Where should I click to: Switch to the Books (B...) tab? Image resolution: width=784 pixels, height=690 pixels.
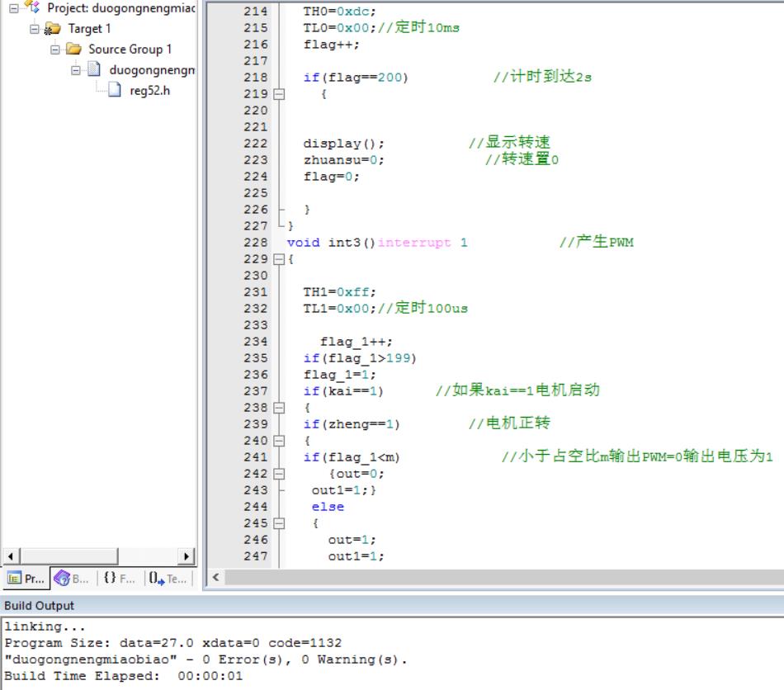73,579
